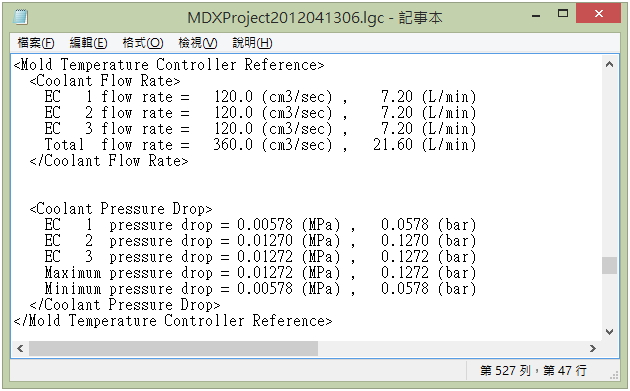
Task: Place cursor on Maximum pressure drop line
Action: click(260, 273)
